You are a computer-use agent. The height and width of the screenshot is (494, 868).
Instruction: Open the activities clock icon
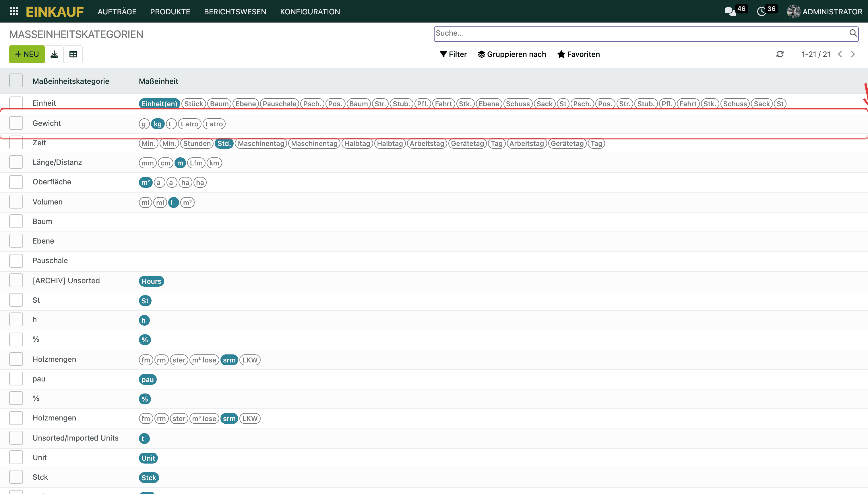click(762, 11)
